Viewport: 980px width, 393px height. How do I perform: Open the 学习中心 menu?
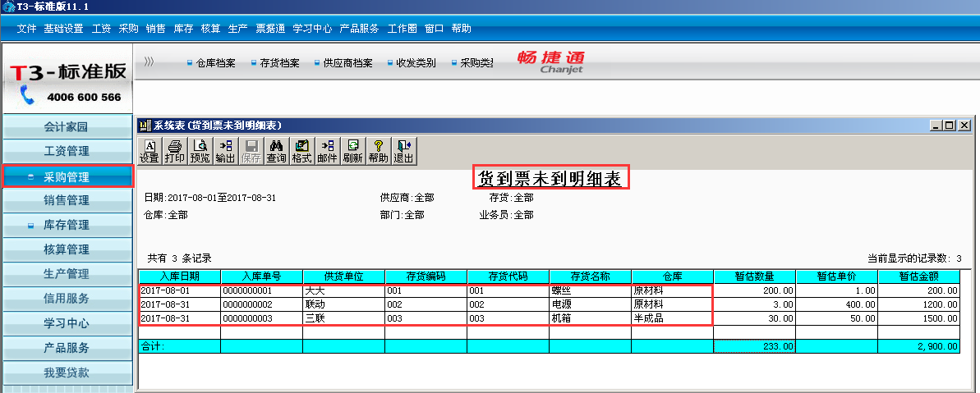click(x=312, y=28)
